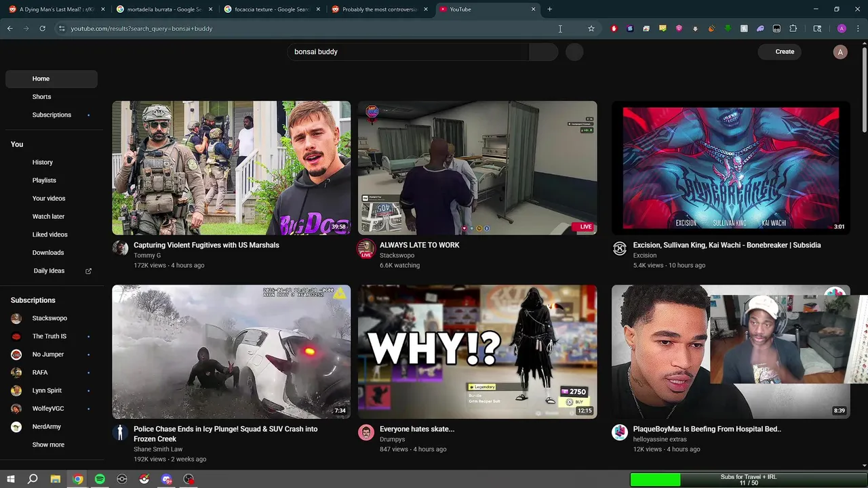The image size is (868, 488).
Task: Open Excision channel avatar beside Bonebreaker video
Action: [x=620, y=248]
